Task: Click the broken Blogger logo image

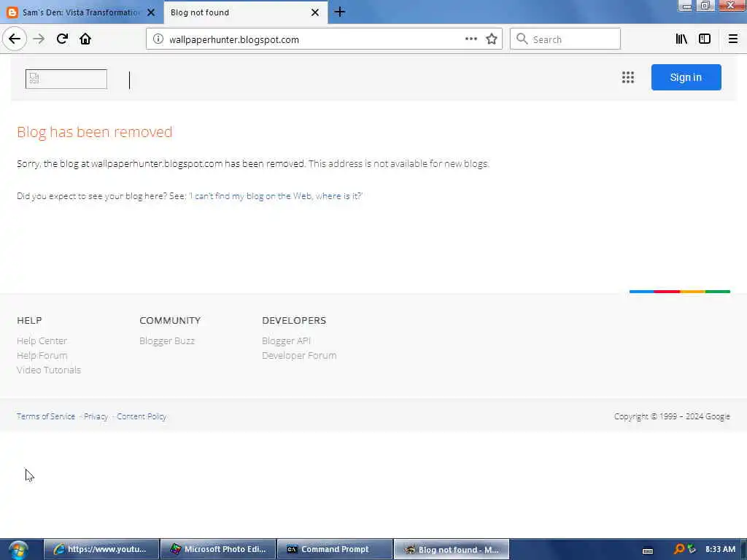Action: 66,79
